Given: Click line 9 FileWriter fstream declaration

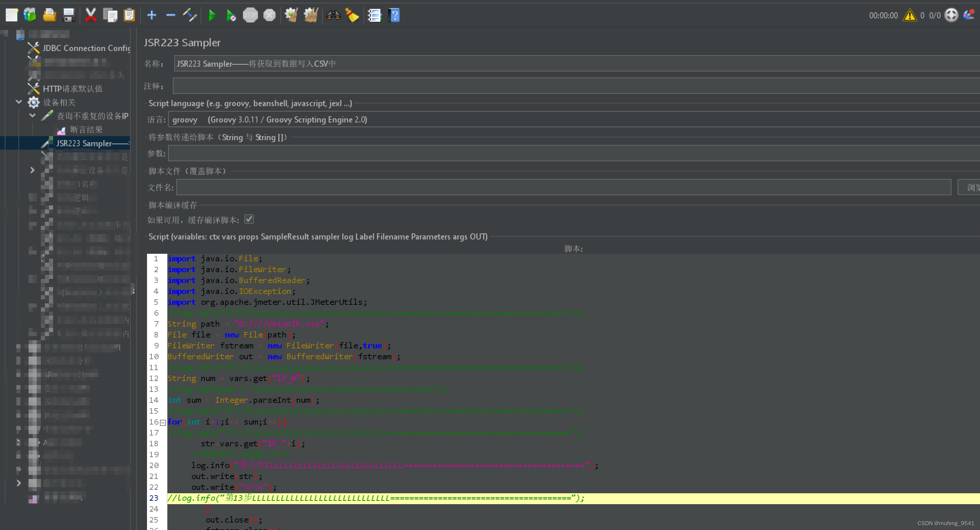Looking at the screenshot, I should coord(279,346).
